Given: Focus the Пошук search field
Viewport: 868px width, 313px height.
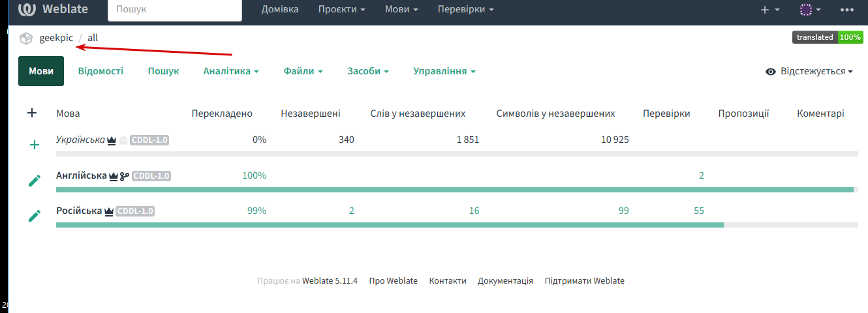Looking at the screenshot, I should pyautogui.click(x=175, y=10).
